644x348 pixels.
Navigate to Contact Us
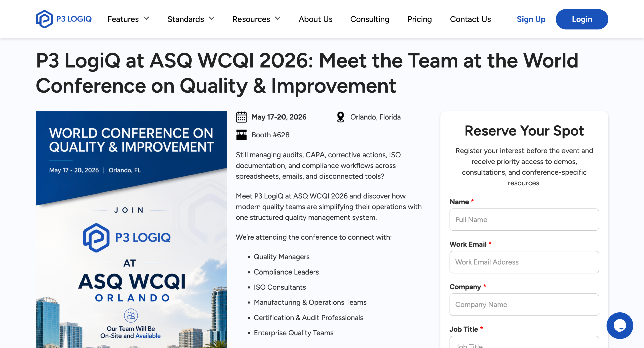[470, 19]
